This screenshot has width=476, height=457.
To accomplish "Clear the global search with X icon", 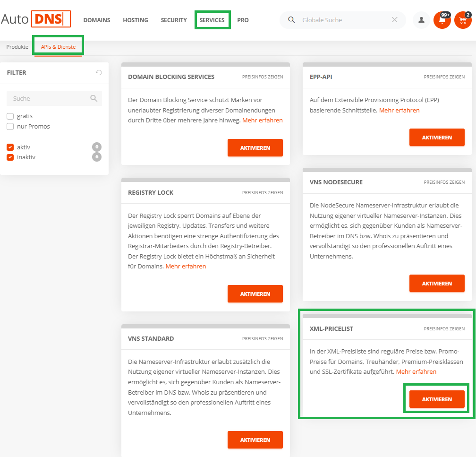I will click(x=395, y=20).
